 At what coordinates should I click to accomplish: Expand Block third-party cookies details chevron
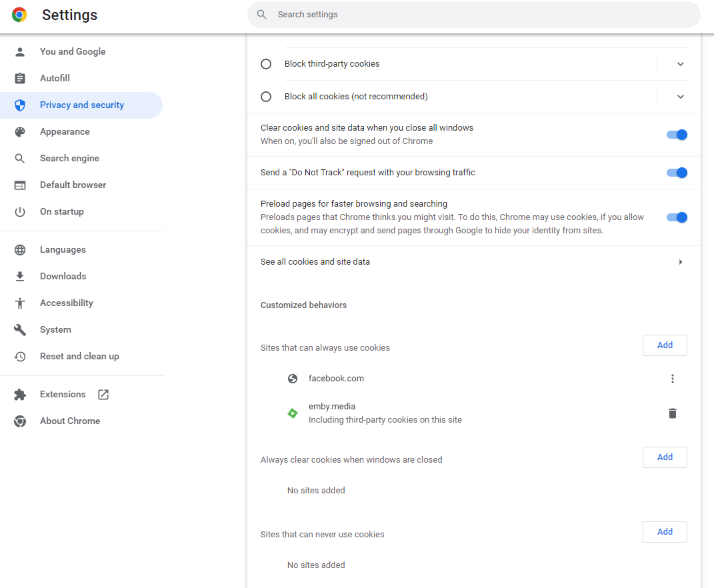click(680, 64)
